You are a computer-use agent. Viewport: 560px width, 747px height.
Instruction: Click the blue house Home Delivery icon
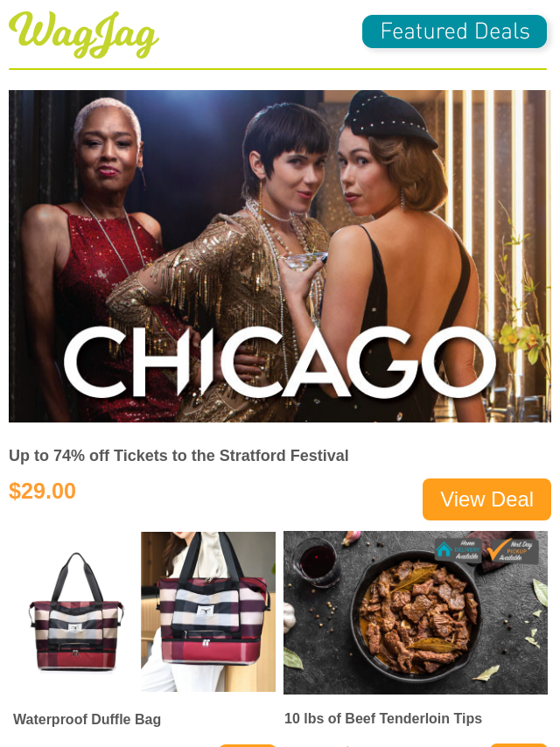[x=444, y=550]
